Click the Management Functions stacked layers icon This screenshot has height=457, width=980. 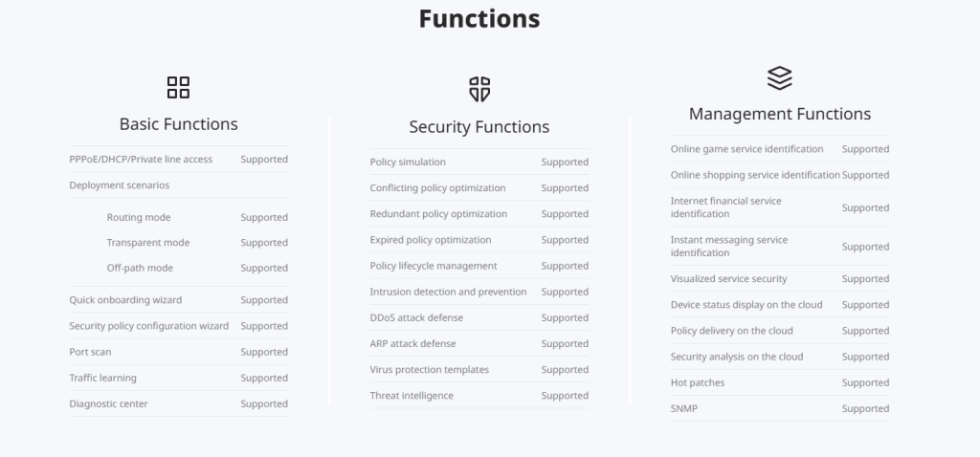click(779, 78)
